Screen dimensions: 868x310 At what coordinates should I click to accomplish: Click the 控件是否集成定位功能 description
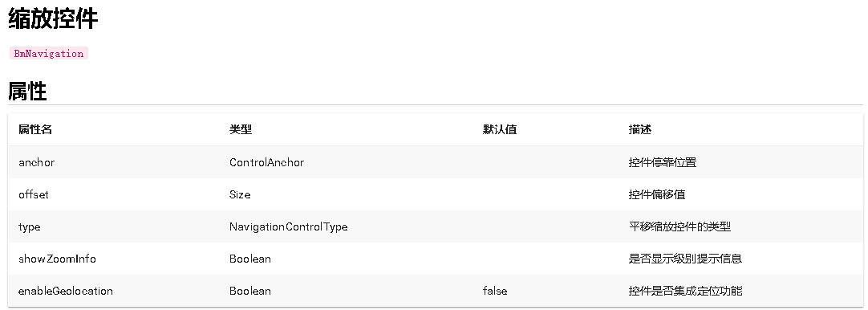click(x=685, y=292)
